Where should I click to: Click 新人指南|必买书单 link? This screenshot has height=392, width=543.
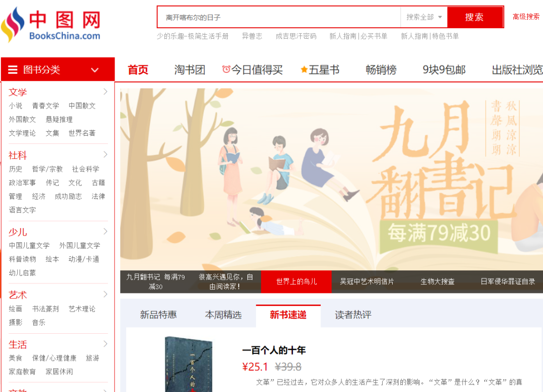point(358,36)
